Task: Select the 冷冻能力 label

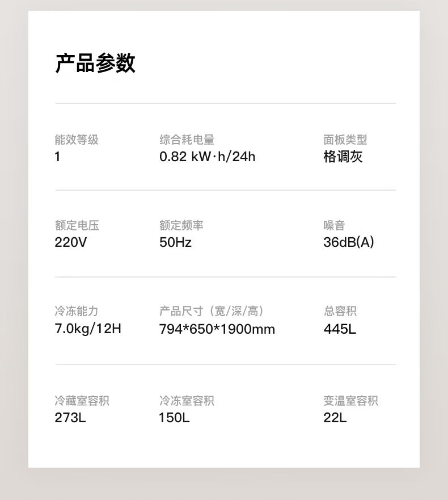Action: tap(77, 311)
